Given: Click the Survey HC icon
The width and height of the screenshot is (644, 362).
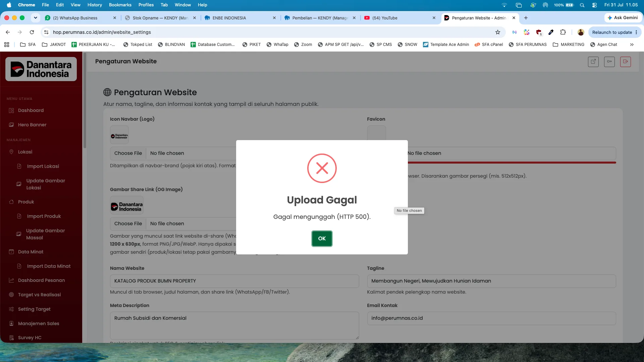Looking at the screenshot, I should 11,338.
